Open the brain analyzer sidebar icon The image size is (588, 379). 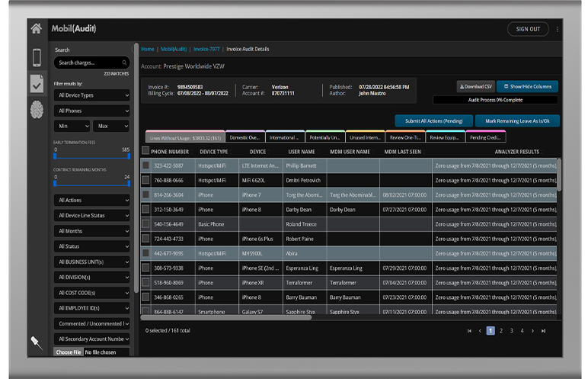pos(36,111)
